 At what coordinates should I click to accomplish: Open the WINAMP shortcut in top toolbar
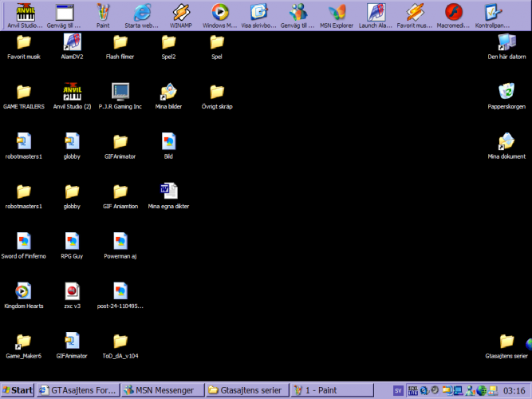181,14
